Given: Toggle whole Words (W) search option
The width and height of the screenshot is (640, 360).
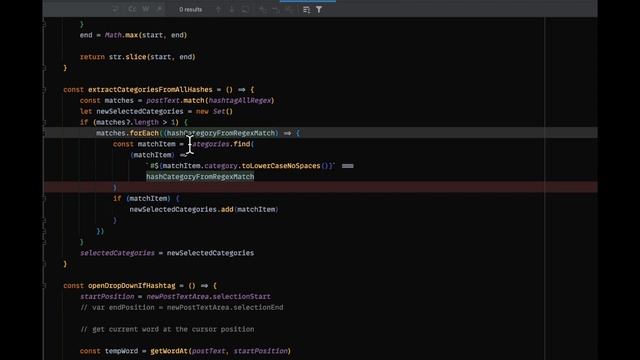Looking at the screenshot, I should [146, 9].
